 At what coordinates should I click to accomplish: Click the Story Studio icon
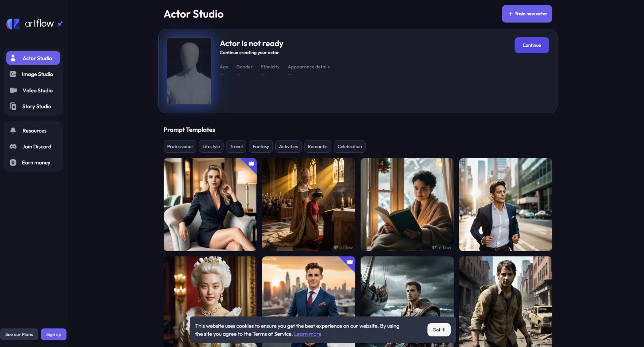point(13,107)
